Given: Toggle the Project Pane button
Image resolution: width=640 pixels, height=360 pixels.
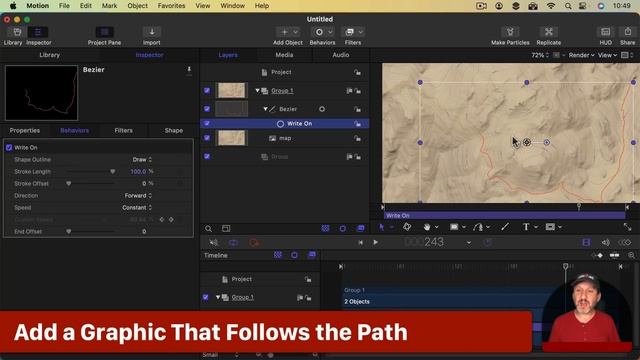Looking at the screenshot, I should [104, 32].
